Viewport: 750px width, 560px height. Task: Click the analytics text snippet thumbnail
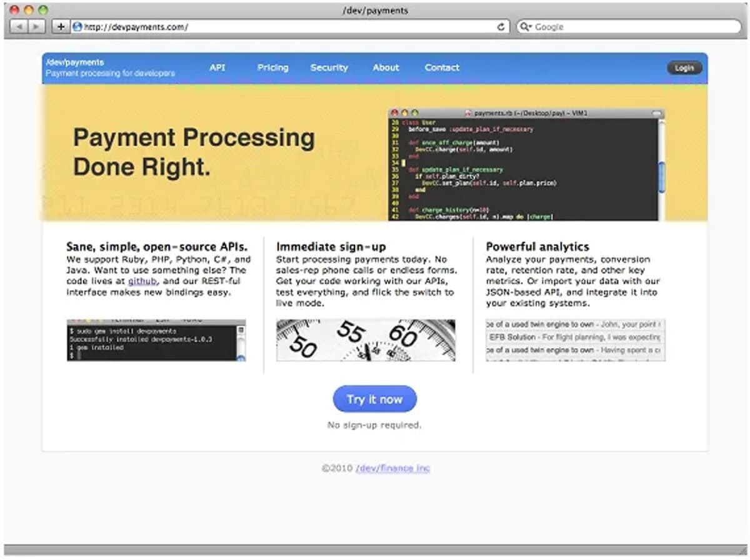point(576,340)
